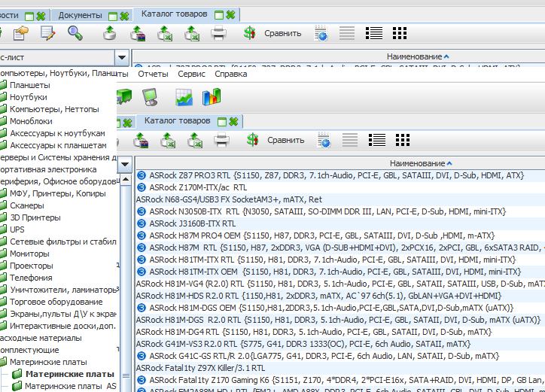545x392 pixels.
Task: Open the lower dropdown arrow above the list scrollbar
Action: [125, 164]
